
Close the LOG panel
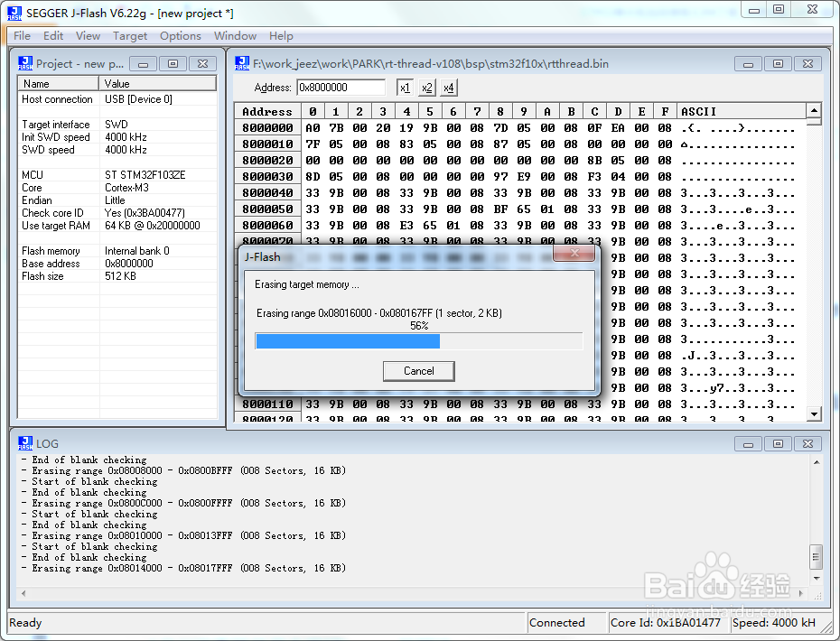807,444
